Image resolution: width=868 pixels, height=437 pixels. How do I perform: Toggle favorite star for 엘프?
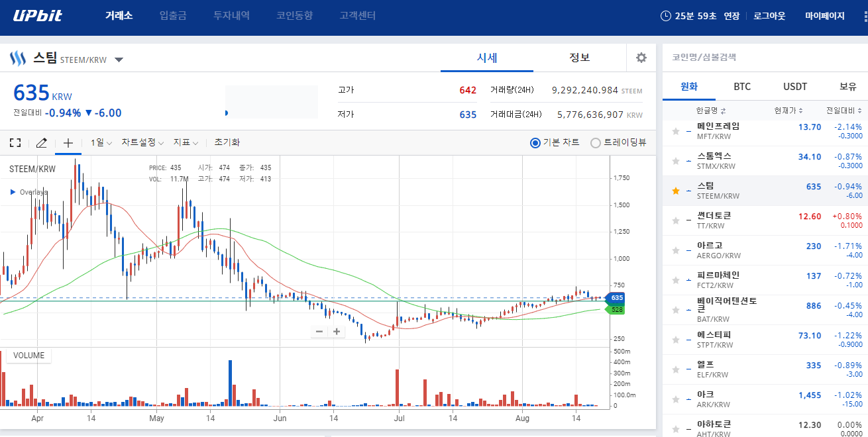click(676, 369)
